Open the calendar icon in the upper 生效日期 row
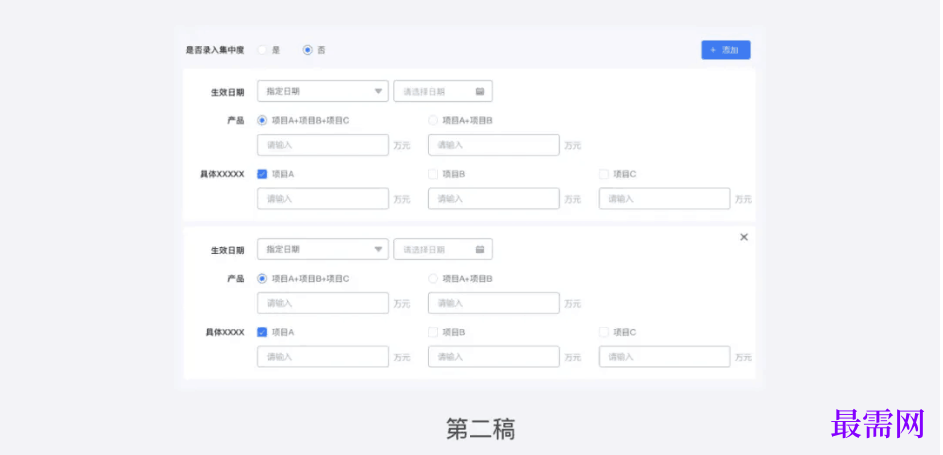This screenshot has height=455, width=943. (x=480, y=92)
